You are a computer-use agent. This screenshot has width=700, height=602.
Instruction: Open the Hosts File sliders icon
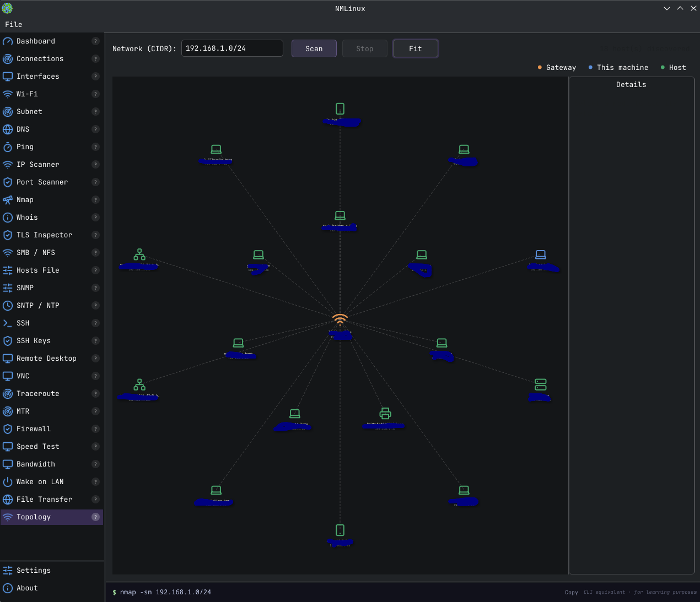pos(8,270)
